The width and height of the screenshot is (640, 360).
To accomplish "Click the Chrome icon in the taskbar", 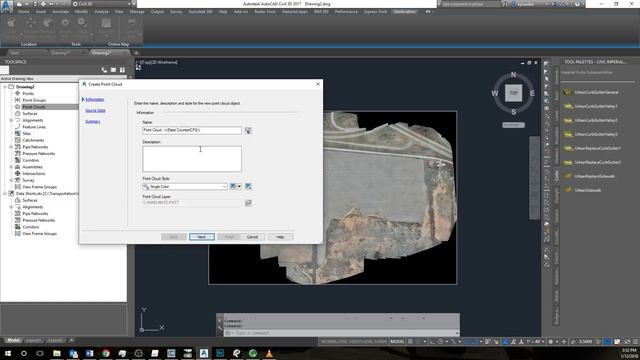I will [106, 353].
